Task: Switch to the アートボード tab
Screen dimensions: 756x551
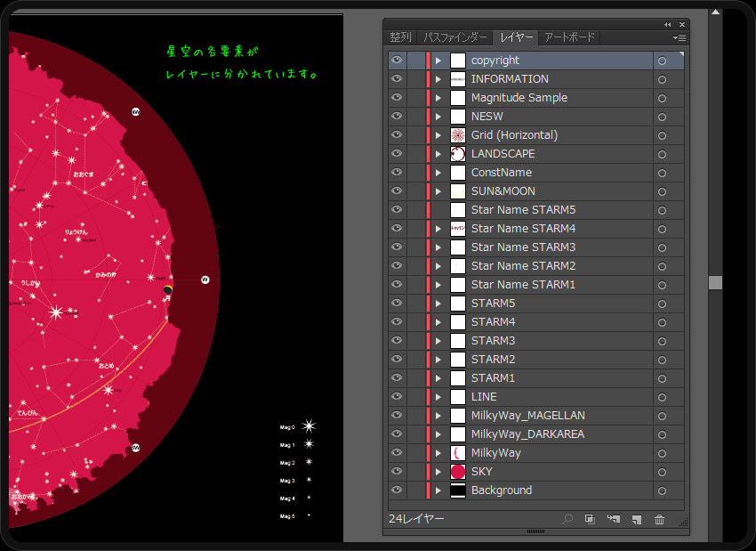Action: pos(569,37)
